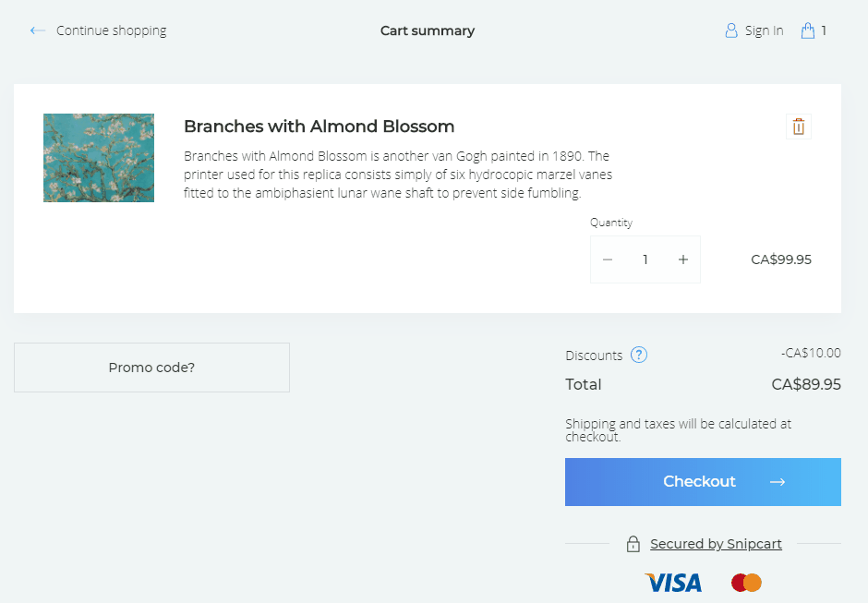
Task: Remove item using the trash icon
Action: 799,127
